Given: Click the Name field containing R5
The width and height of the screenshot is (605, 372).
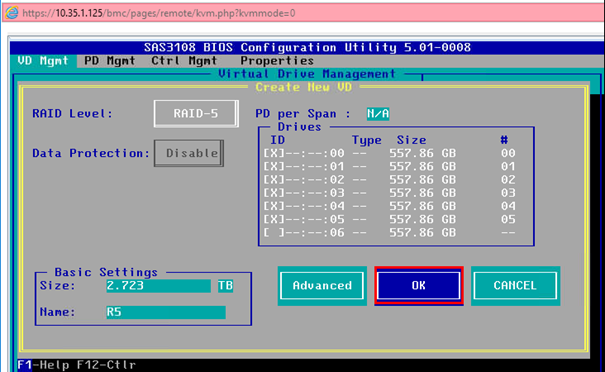Looking at the screenshot, I should pos(166,312).
